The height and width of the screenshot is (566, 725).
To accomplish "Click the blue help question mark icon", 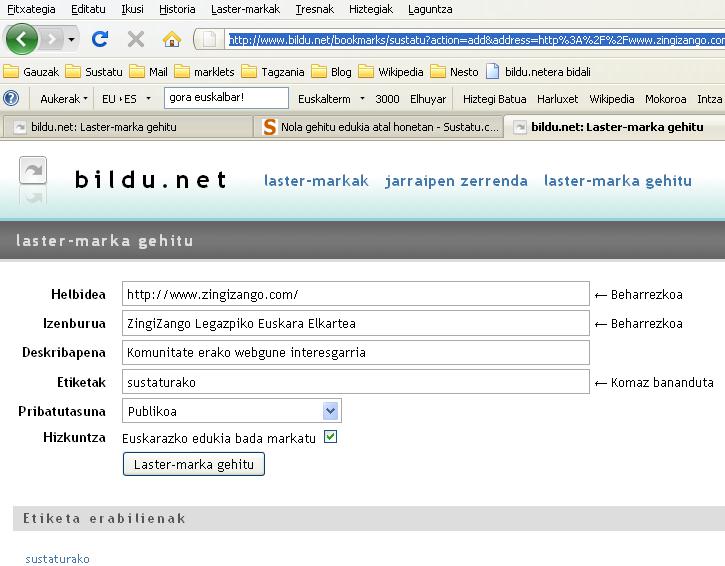I will click(x=11, y=98).
